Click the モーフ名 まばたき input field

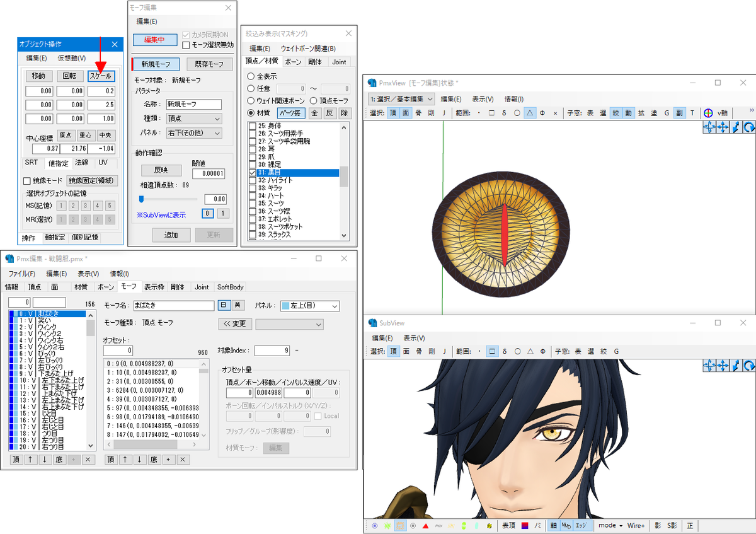174,305
